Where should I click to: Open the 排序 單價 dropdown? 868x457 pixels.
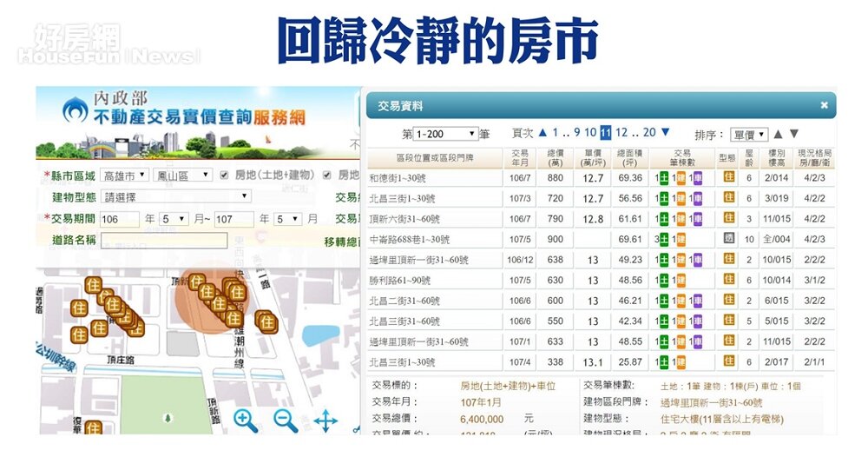coord(749,135)
